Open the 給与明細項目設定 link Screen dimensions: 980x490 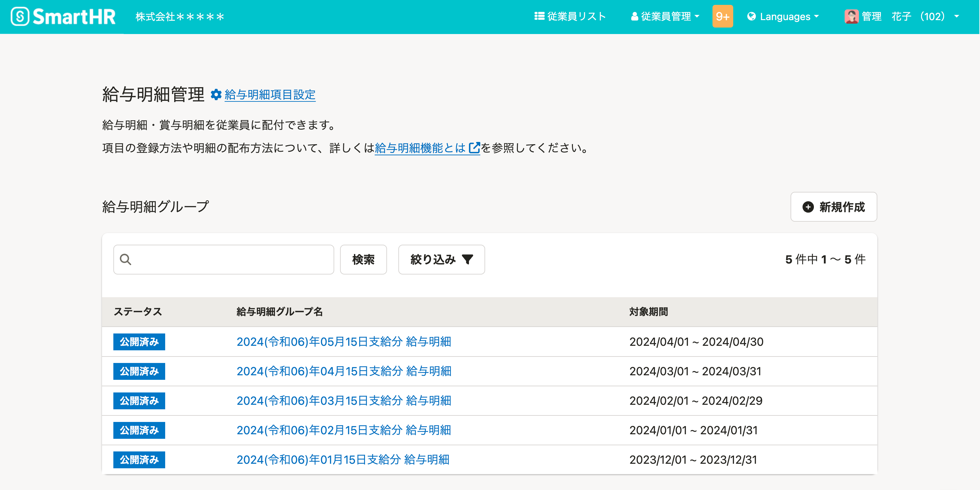click(270, 94)
